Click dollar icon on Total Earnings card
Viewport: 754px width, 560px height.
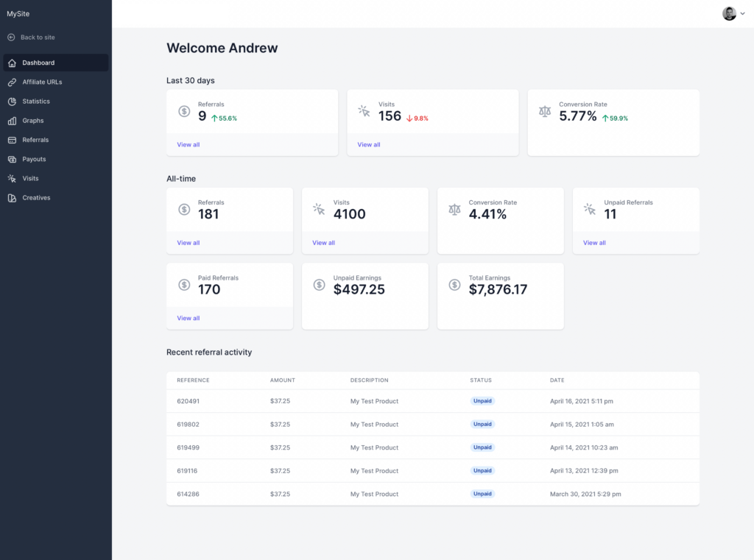pyautogui.click(x=454, y=285)
